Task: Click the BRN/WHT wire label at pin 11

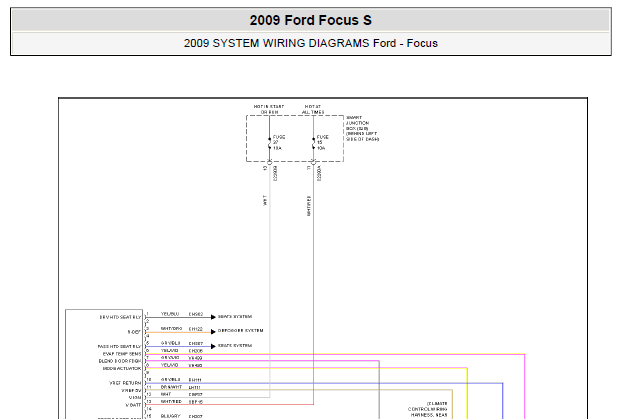Action: tap(171, 387)
